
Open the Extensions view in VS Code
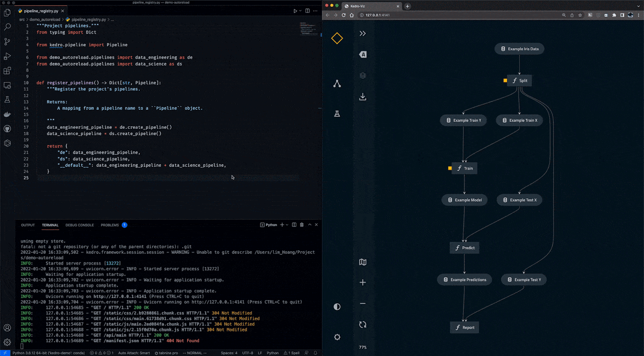click(x=7, y=71)
